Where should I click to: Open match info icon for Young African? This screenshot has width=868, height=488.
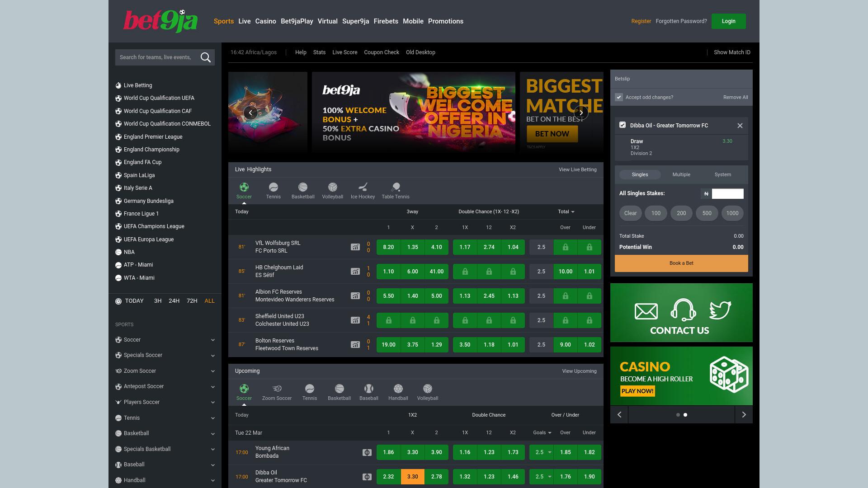[x=367, y=452]
